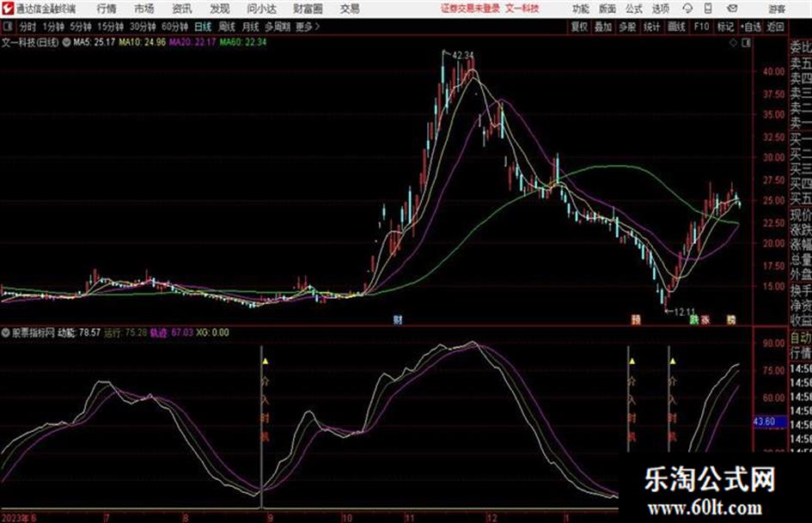Open the 功能 menu
Viewport: 812px width, 523px height.
(x=581, y=9)
